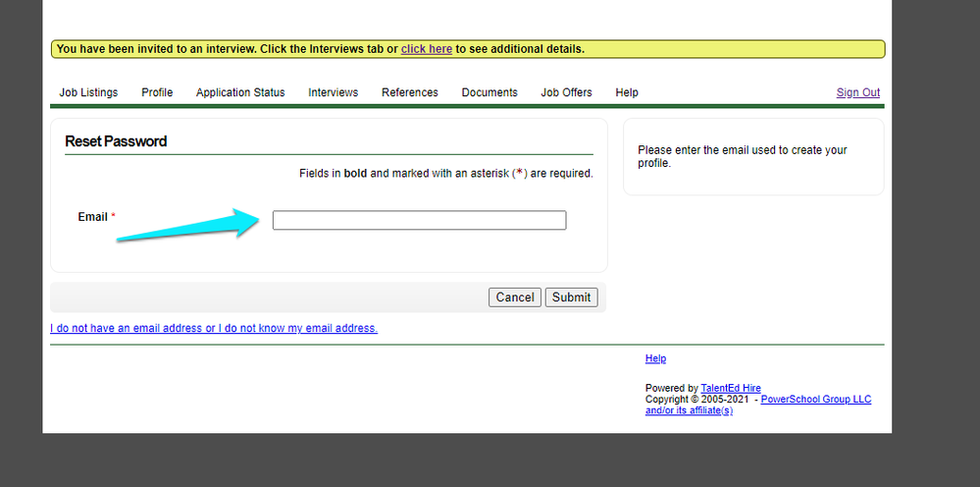Screen dimensions: 980x487
Task: Open the Job Offers tab
Action: (566, 92)
